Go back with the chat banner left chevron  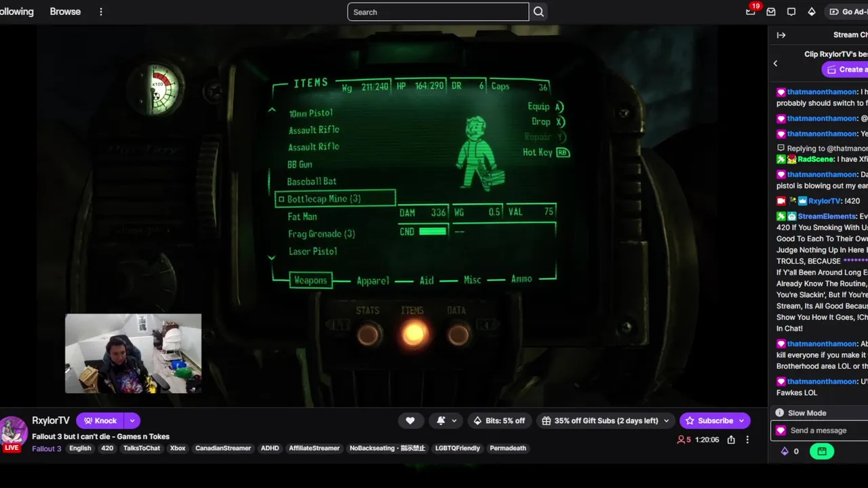point(776,63)
